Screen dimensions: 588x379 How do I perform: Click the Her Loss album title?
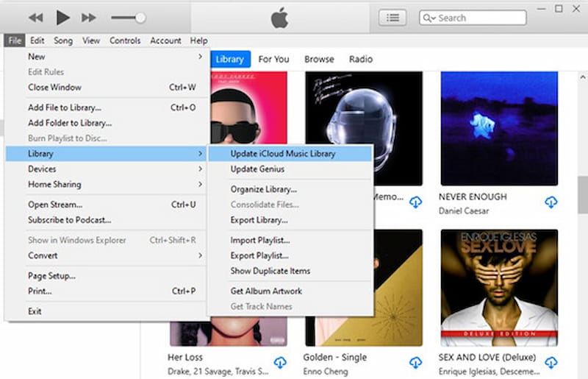185,357
